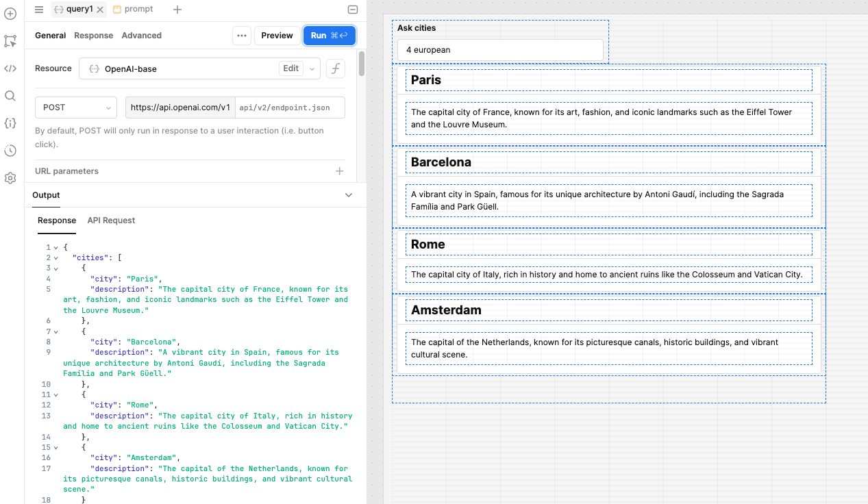
Task: Switch to the Advanced tab
Action: (141, 36)
